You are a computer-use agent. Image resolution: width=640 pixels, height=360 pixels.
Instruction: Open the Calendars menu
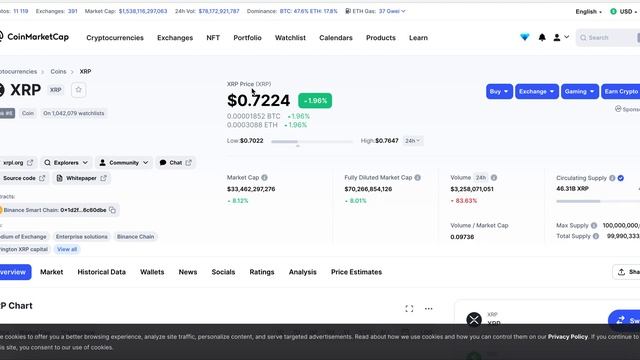pyautogui.click(x=336, y=38)
